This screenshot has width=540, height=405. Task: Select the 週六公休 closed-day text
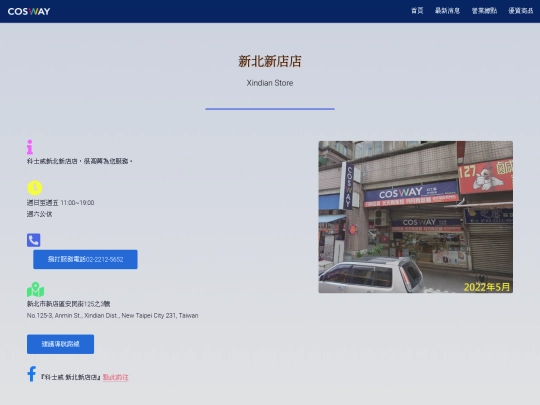pyautogui.click(x=39, y=214)
